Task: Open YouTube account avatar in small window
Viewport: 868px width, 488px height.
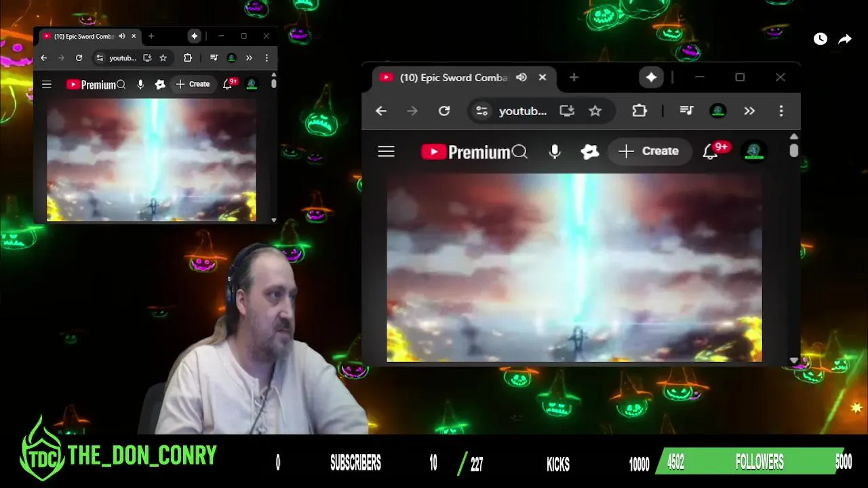Action: [x=252, y=84]
